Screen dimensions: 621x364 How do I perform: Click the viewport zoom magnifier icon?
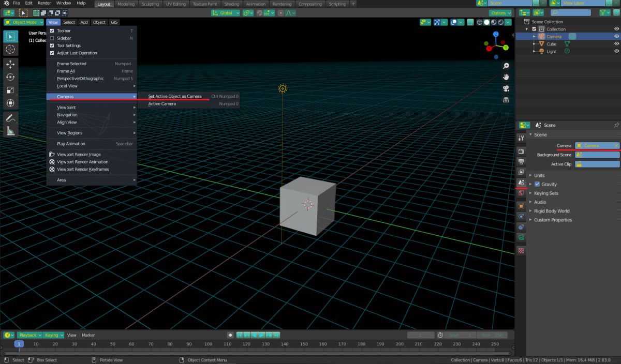(506, 66)
